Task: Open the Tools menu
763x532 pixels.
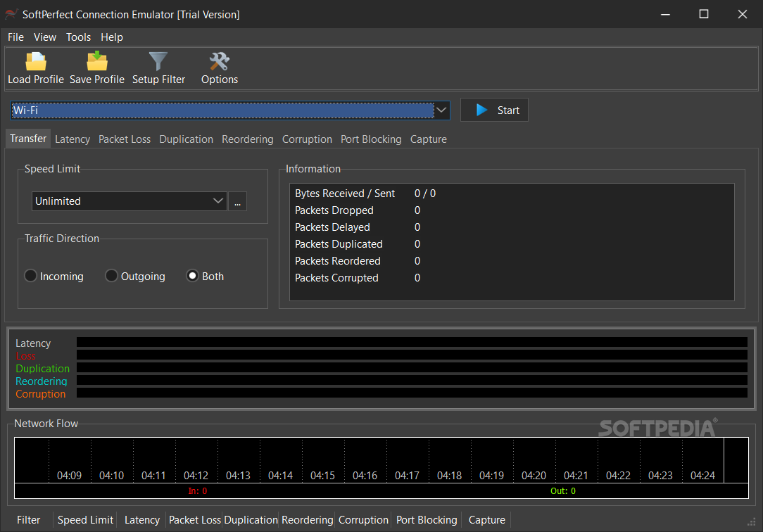Action: (78, 37)
